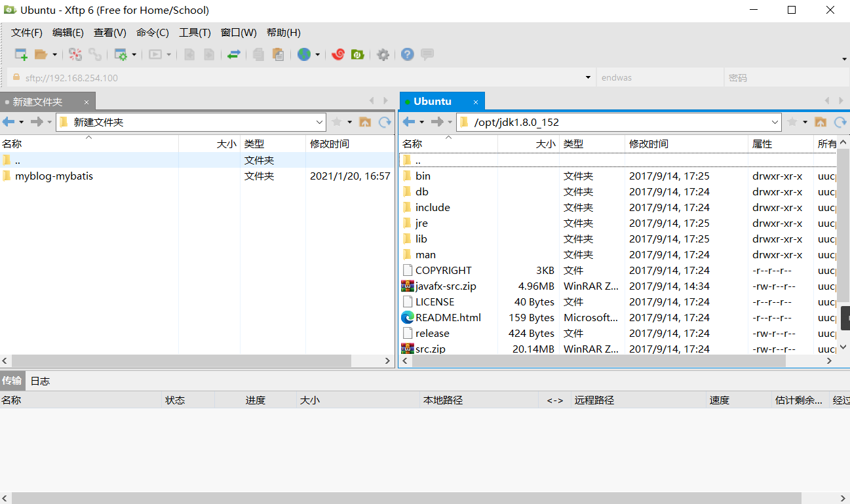
Task: Click the grey speech-bubble feedback icon
Action: [x=427, y=54]
